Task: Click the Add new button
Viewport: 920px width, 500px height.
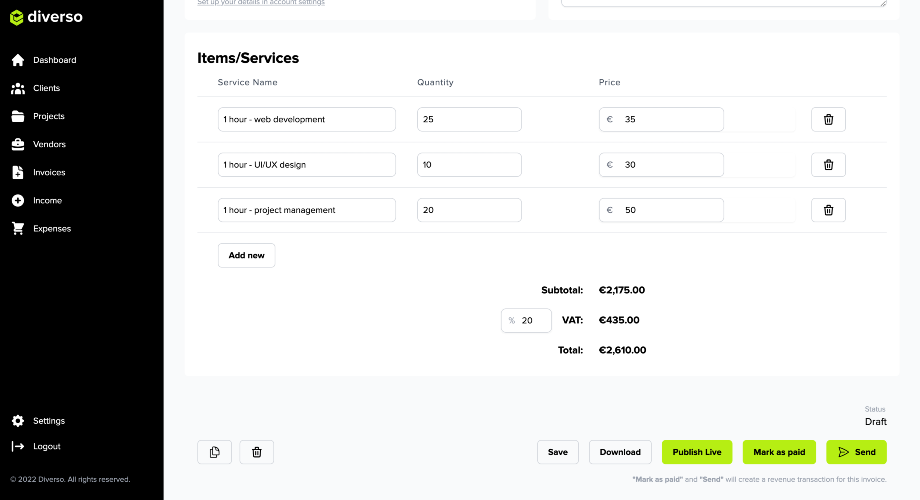Action: (246, 255)
